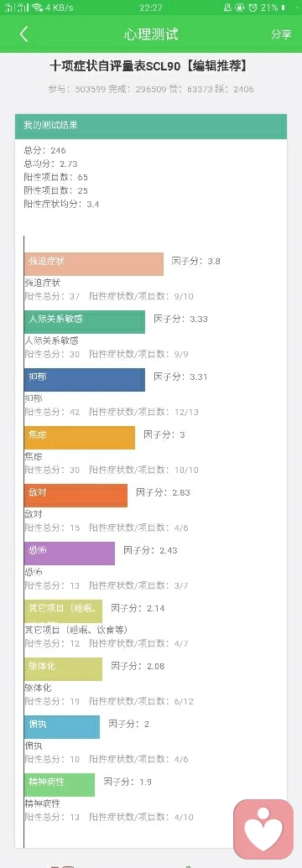The height and width of the screenshot is (868, 302).
Task: Tap the alarm clock status icon
Action: [253, 8]
